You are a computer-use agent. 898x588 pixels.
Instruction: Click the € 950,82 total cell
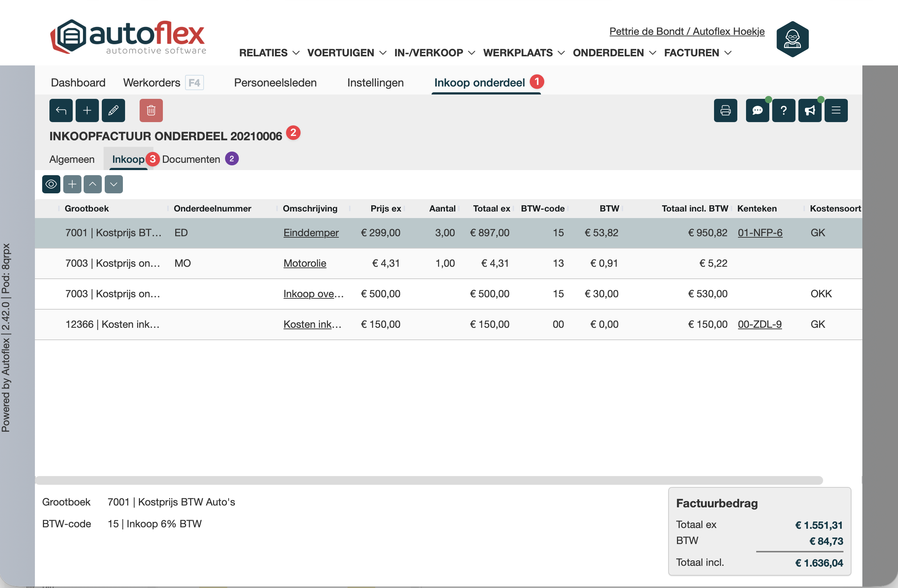708,233
